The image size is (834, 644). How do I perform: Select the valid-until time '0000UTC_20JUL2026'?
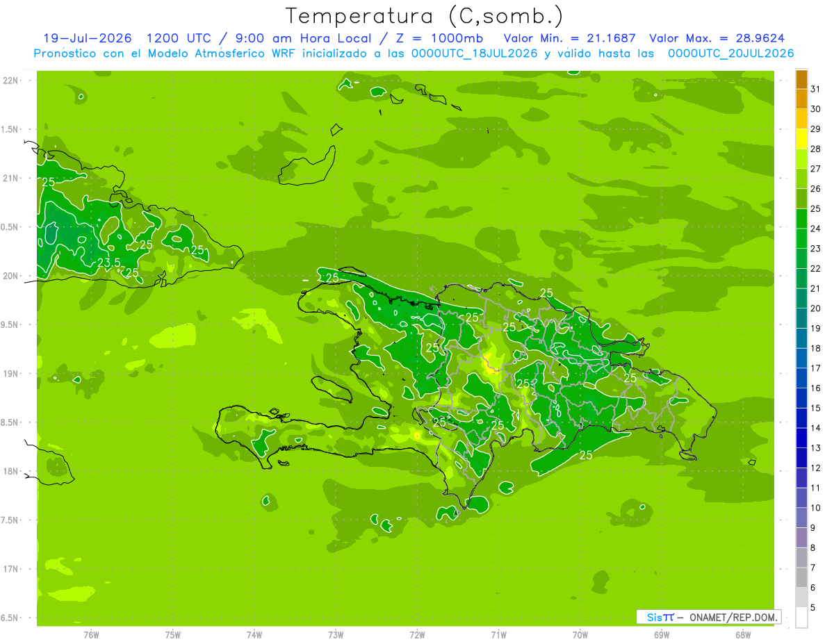pos(730,53)
